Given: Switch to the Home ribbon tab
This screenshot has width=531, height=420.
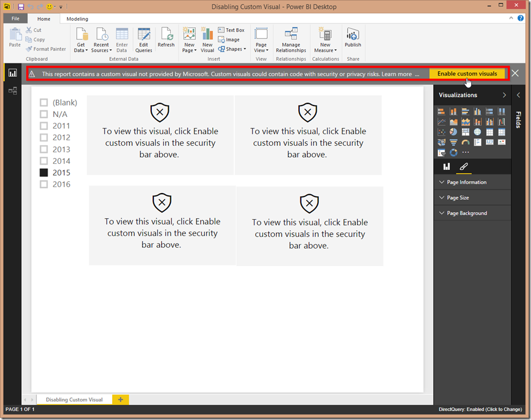Looking at the screenshot, I should pos(44,19).
